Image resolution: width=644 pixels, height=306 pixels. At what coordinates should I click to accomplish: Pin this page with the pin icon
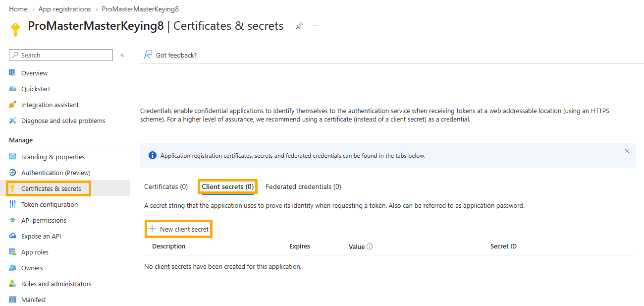point(299,26)
